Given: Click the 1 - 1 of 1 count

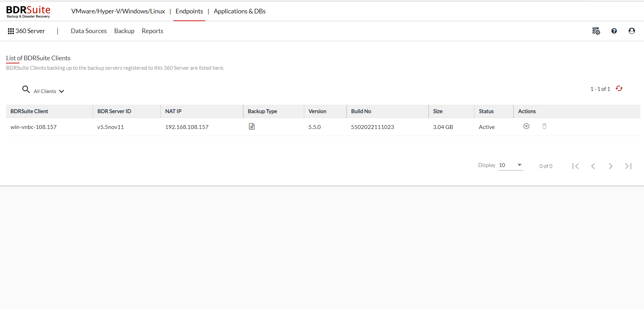Looking at the screenshot, I should click(600, 89).
